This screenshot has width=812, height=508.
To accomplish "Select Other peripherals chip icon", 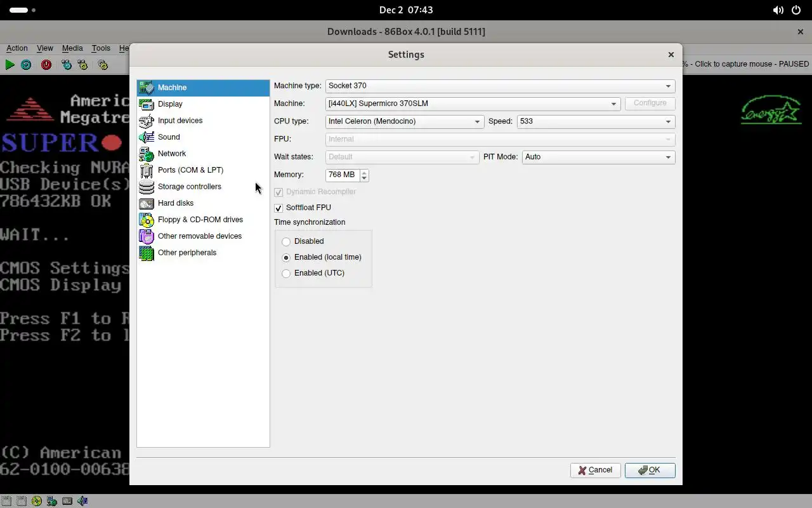I will click(x=147, y=253).
